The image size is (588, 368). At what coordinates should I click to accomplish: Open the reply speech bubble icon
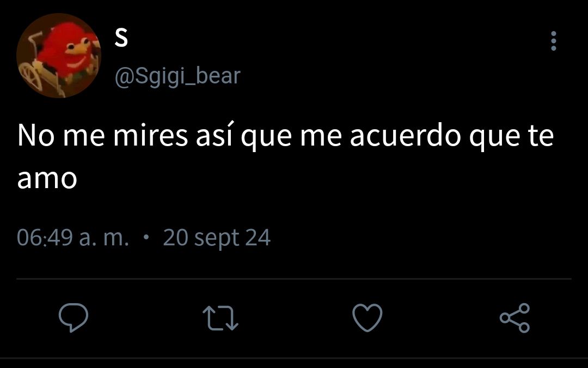point(73,318)
